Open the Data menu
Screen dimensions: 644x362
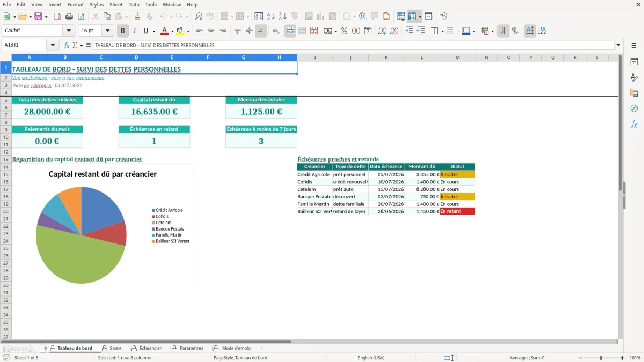point(134,4)
